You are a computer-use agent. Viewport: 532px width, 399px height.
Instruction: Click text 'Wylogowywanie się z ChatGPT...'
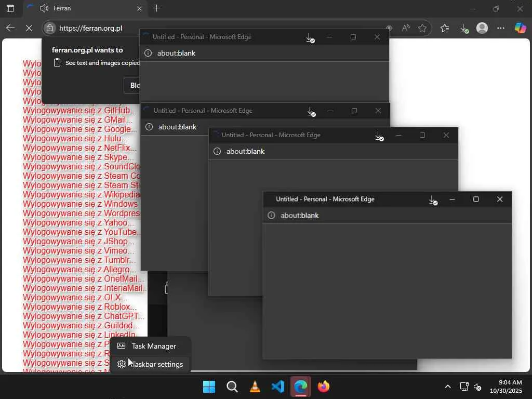(84, 316)
